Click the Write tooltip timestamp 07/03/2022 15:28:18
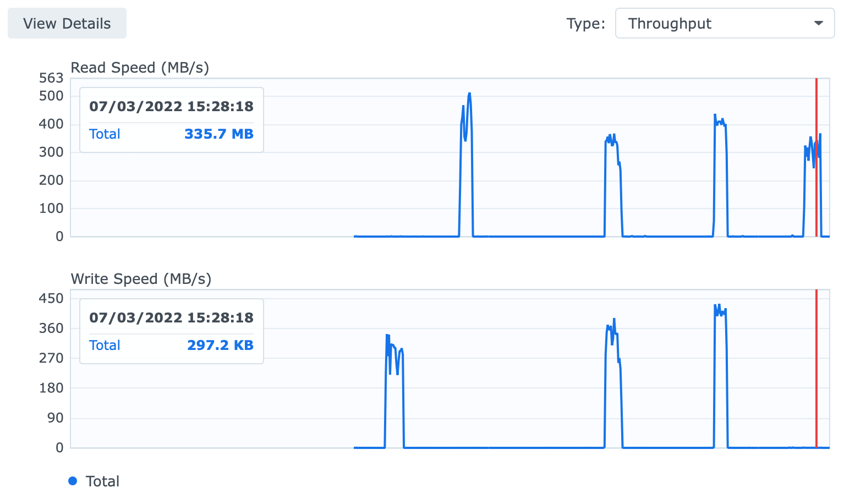The height and width of the screenshot is (504, 844). [x=172, y=318]
